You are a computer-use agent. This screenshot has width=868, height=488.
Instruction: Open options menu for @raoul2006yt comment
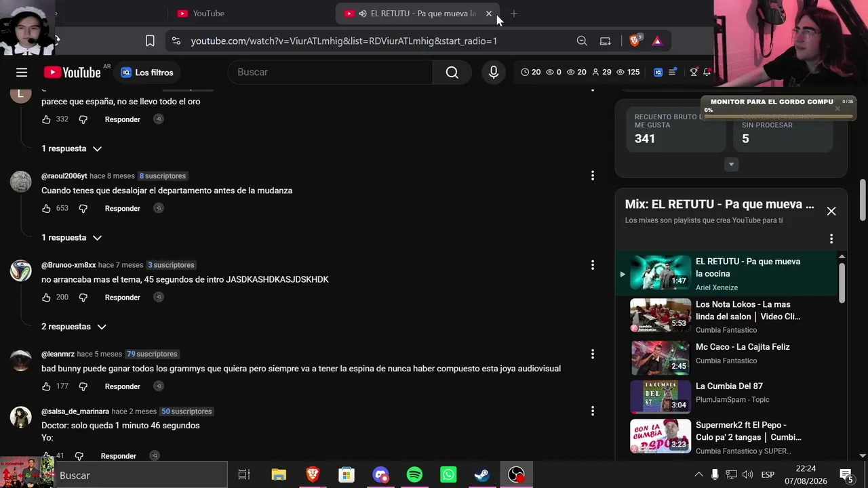coord(593,176)
